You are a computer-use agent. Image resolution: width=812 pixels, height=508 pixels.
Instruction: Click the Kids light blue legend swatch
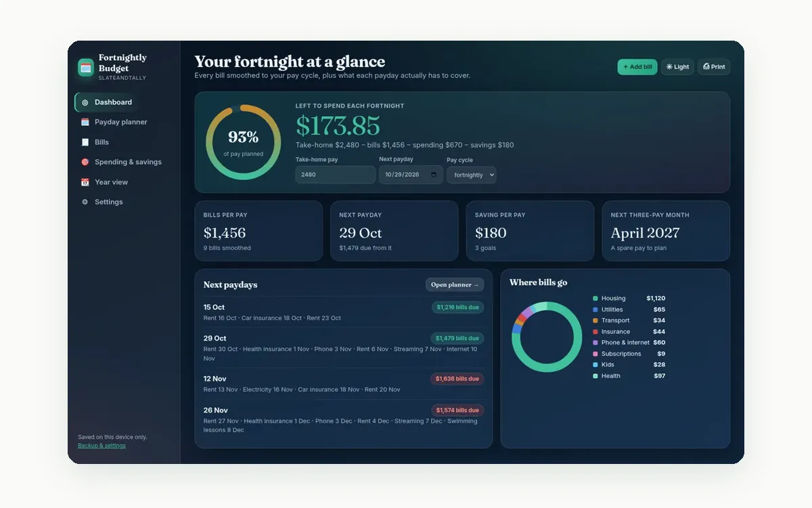tap(595, 364)
